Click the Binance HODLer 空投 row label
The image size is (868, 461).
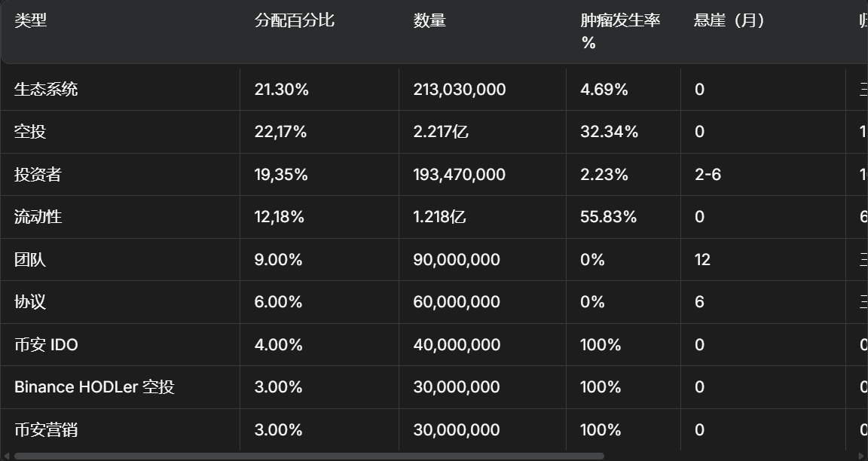tap(94, 387)
